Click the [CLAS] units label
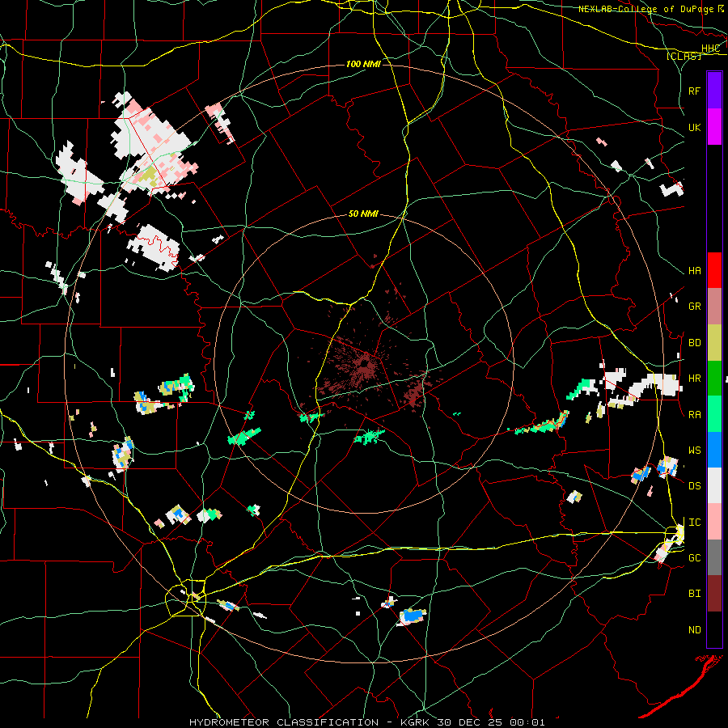Screen dimensions: 728x728 684,56
